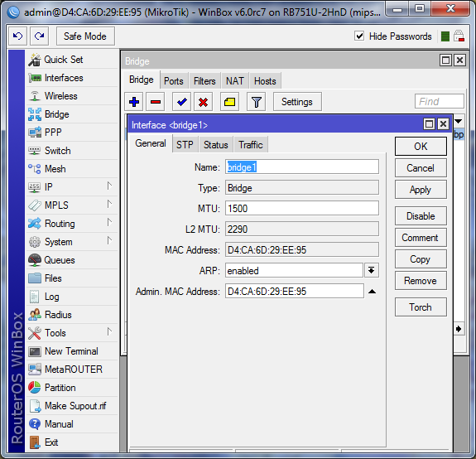
Task: Click the Cancel button
Action: (x=421, y=168)
